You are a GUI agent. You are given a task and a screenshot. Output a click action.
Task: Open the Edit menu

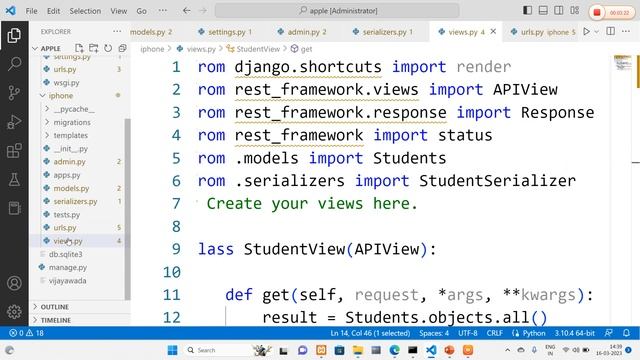[x=53, y=11]
